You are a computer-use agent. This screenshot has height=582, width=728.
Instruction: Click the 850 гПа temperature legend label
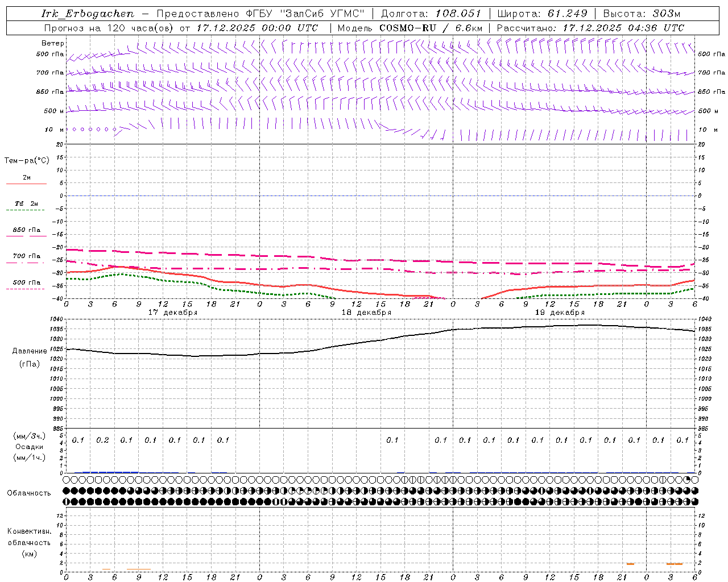[27, 230]
